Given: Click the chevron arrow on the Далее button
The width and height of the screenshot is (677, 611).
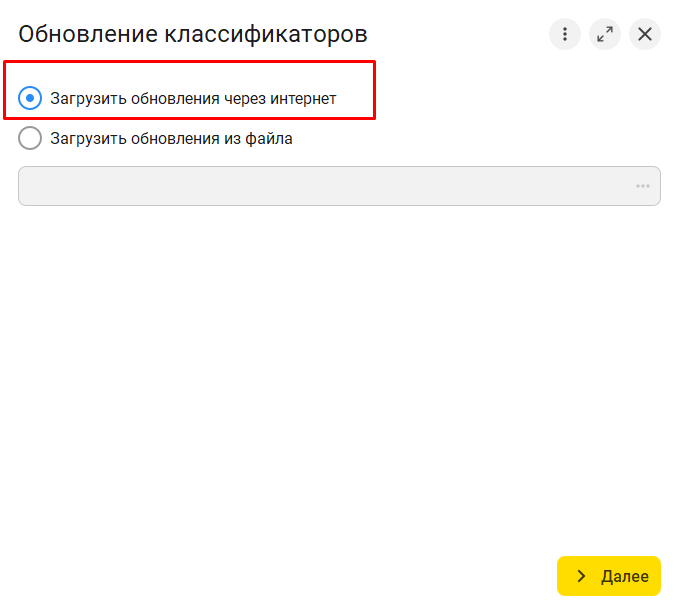Looking at the screenshot, I should 581,576.
